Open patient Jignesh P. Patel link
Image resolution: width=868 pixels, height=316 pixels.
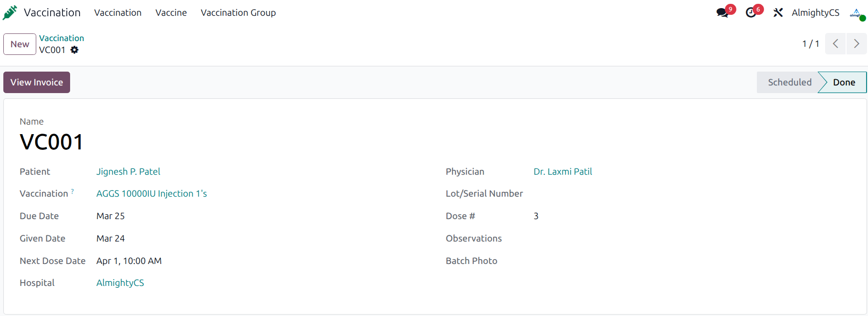pos(128,172)
